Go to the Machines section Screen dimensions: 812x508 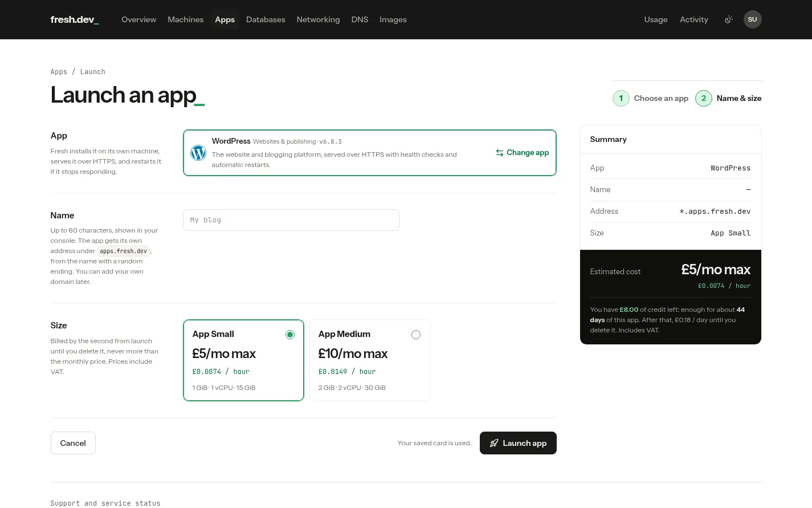[x=185, y=19]
